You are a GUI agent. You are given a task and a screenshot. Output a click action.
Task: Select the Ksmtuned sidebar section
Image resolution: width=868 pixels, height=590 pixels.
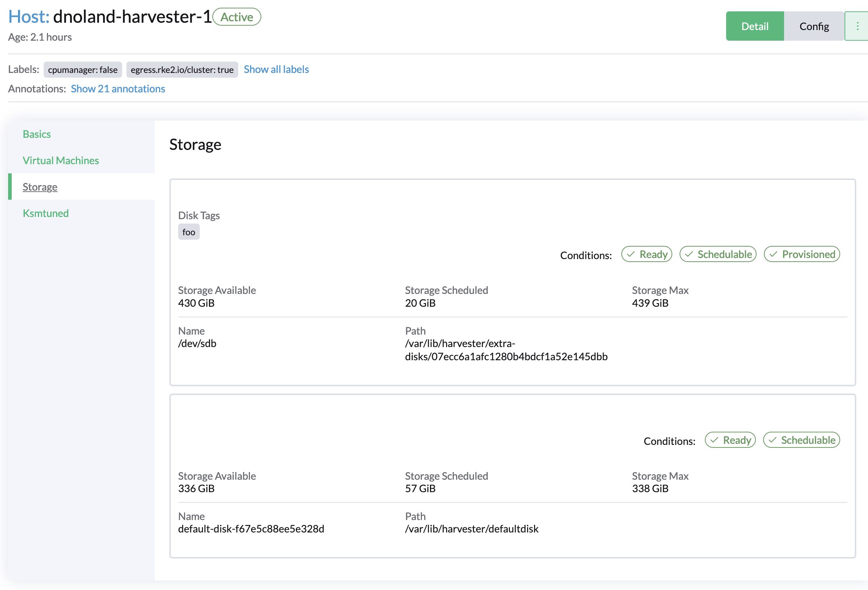45,213
